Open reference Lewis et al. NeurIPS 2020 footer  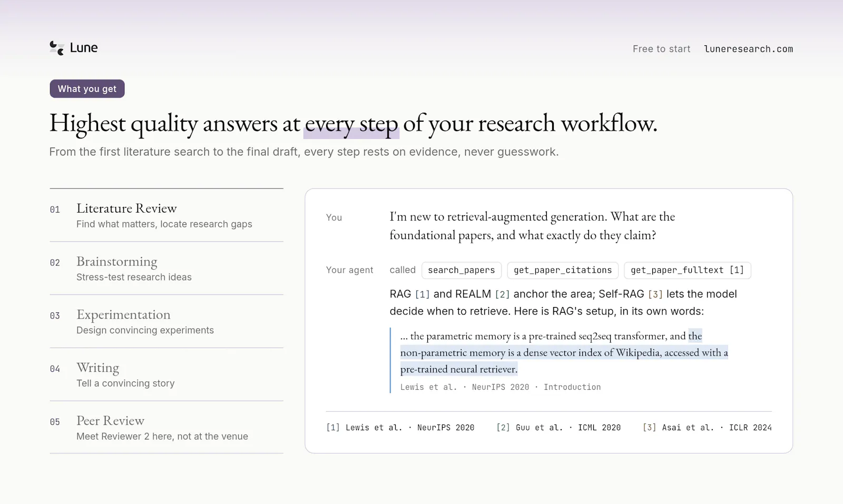400,428
